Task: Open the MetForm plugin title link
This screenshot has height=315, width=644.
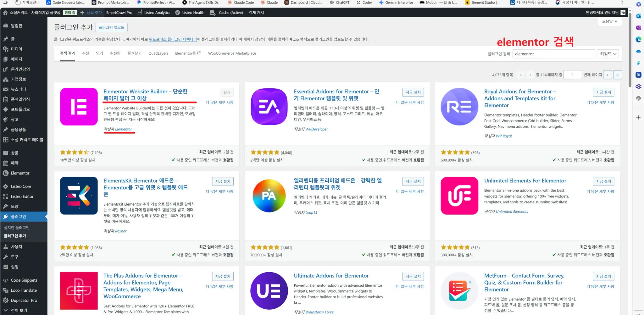Action: (524, 283)
